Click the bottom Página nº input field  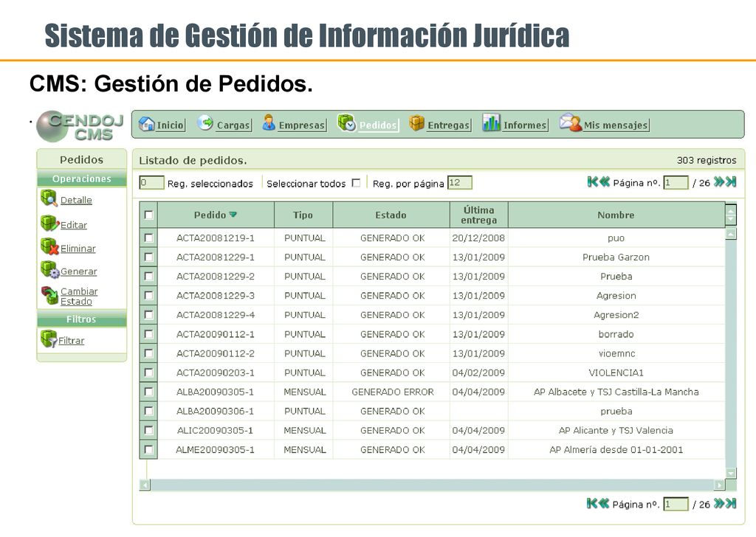point(676,505)
